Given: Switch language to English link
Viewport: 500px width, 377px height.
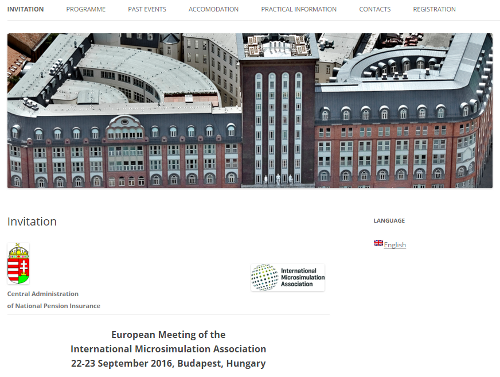Looking at the screenshot, I should [x=395, y=245].
